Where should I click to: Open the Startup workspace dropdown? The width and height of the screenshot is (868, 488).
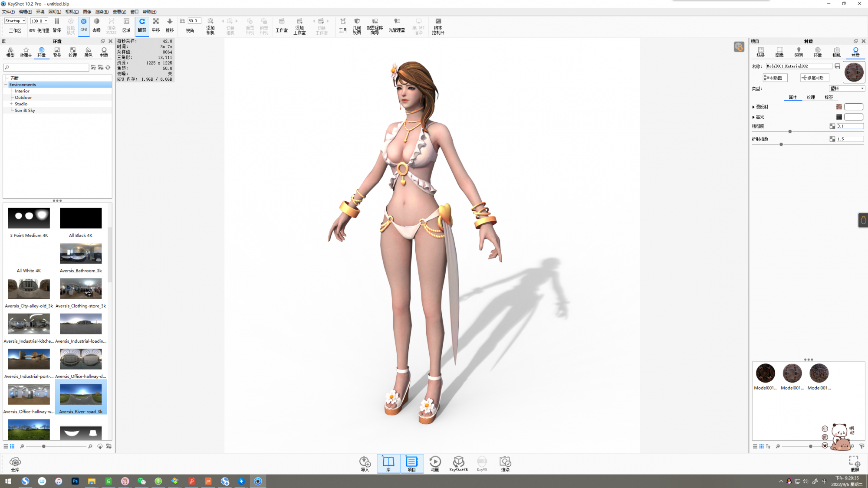[15, 21]
